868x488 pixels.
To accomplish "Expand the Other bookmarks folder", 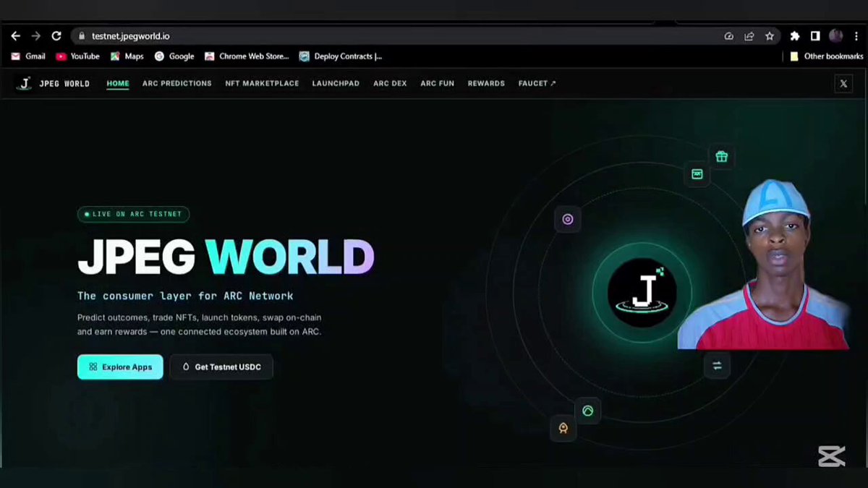I will [x=827, y=56].
